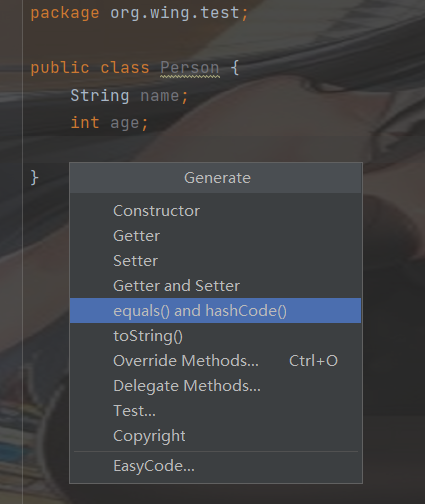Click the int keyword in code

85,122
